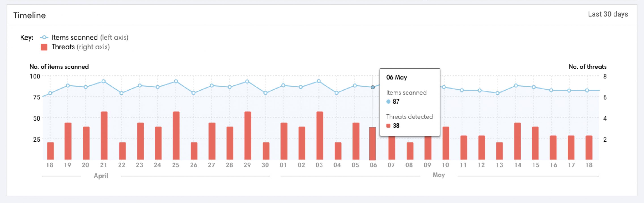Click the items scanned point on 13 May

498,93
